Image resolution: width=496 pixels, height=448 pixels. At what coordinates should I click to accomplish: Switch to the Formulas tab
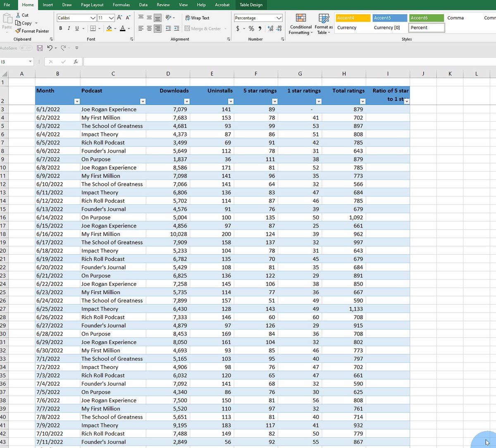pyautogui.click(x=121, y=5)
